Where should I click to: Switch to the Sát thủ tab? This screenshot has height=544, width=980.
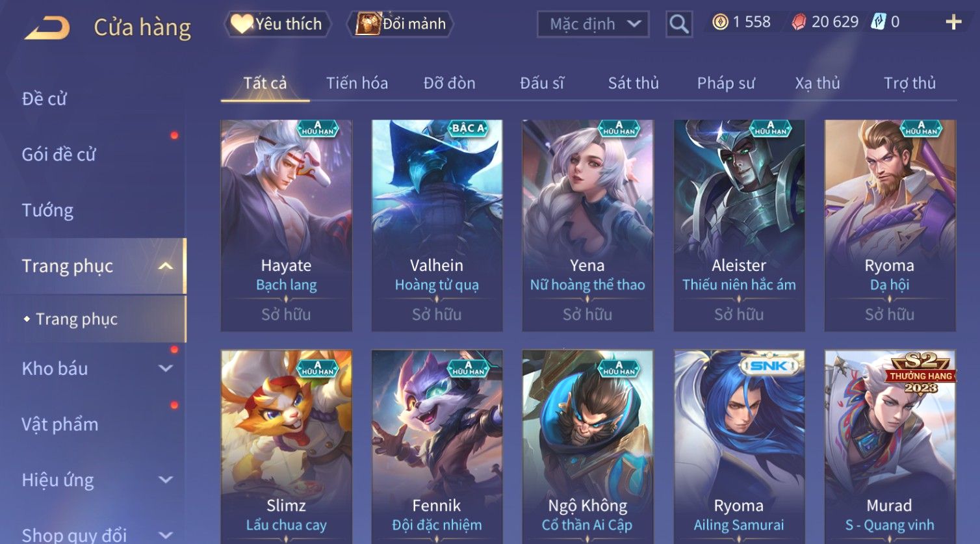tap(633, 83)
